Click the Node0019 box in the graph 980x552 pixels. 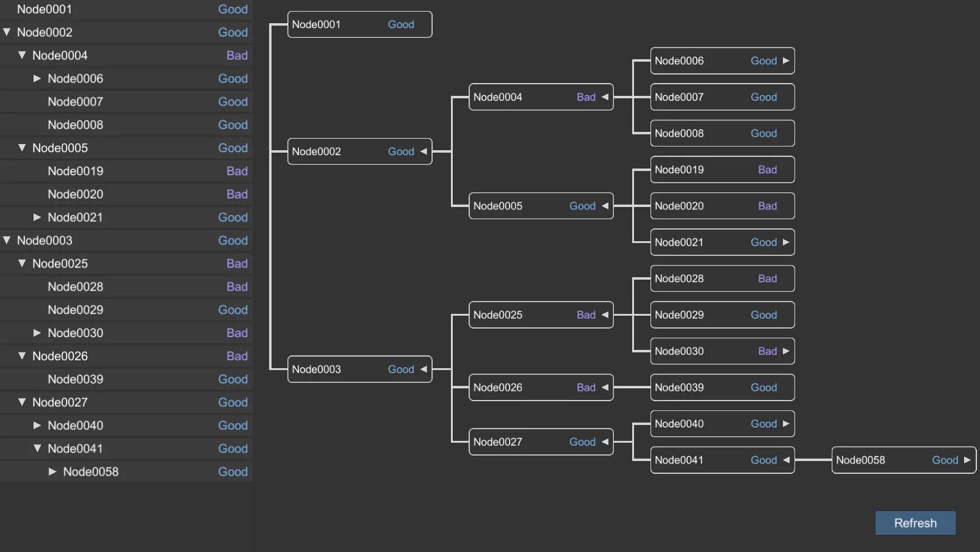pyautogui.click(x=722, y=170)
